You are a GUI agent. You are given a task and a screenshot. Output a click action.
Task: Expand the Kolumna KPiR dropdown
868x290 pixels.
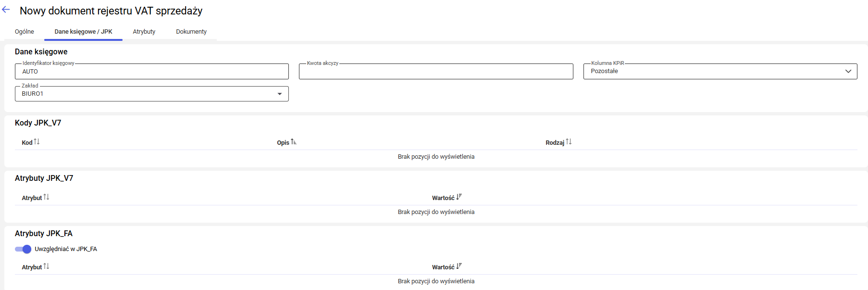[848, 71]
